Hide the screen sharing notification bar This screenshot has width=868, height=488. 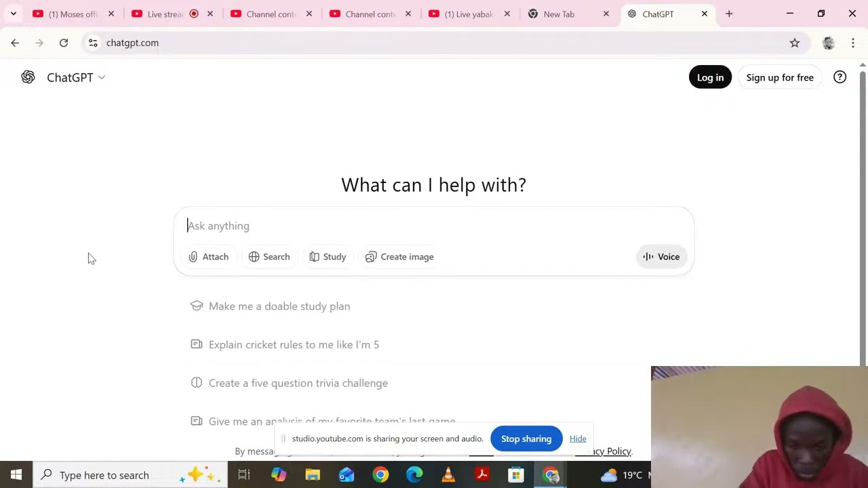[578, 439]
